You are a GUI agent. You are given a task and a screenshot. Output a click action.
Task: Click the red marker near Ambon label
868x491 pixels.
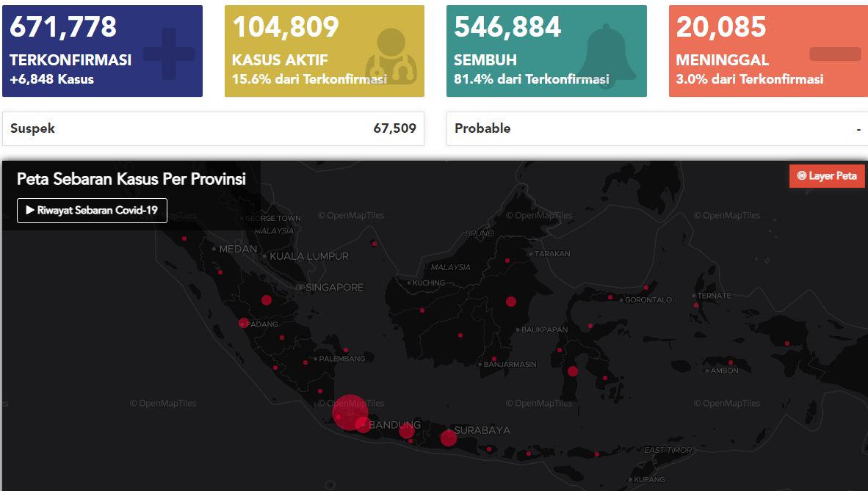click(x=731, y=363)
